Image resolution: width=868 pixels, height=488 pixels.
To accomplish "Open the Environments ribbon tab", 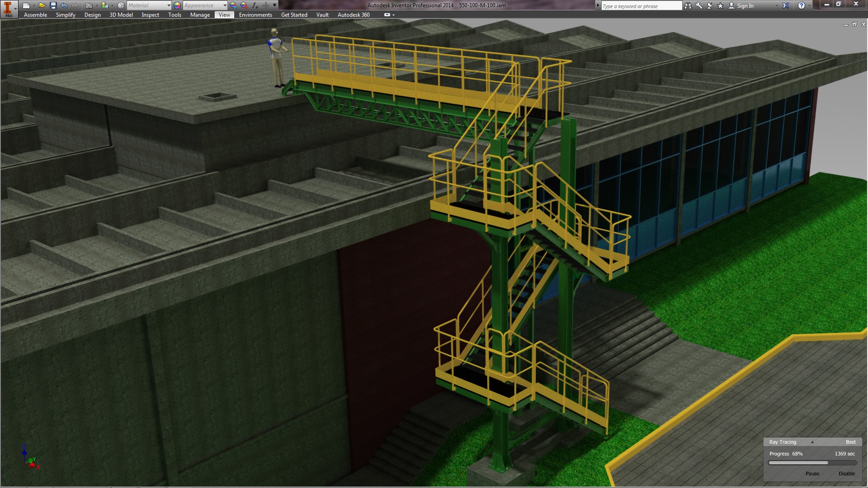I will [x=255, y=15].
